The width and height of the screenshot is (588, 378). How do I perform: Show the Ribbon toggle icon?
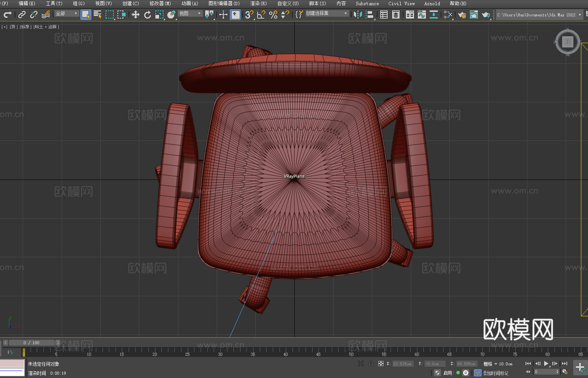click(410, 14)
